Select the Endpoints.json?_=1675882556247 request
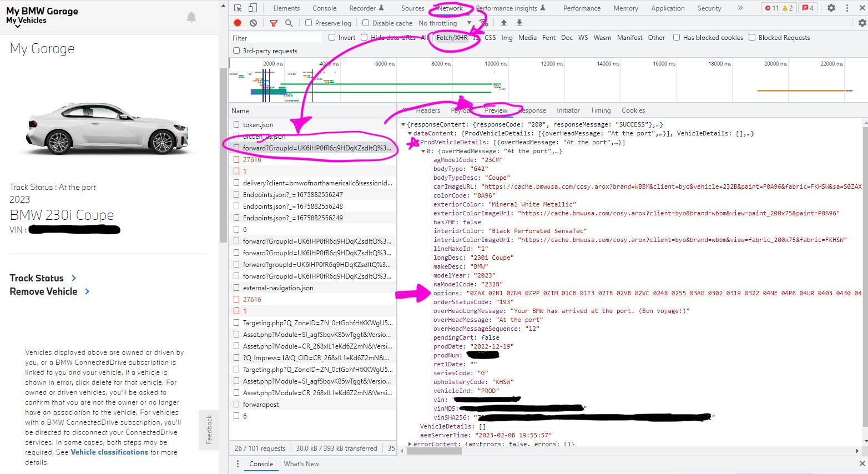Image resolution: width=868 pixels, height=474 pixels. point(313,194)
